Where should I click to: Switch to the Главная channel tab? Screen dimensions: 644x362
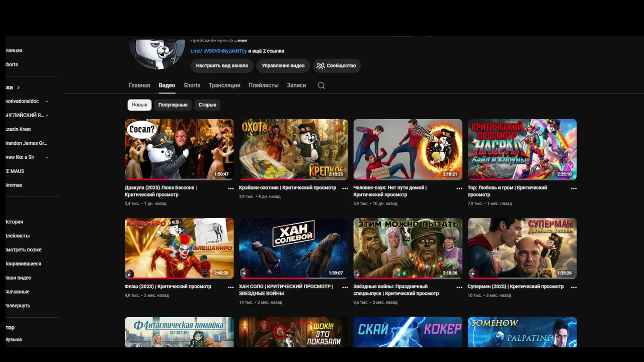point(139,85)
